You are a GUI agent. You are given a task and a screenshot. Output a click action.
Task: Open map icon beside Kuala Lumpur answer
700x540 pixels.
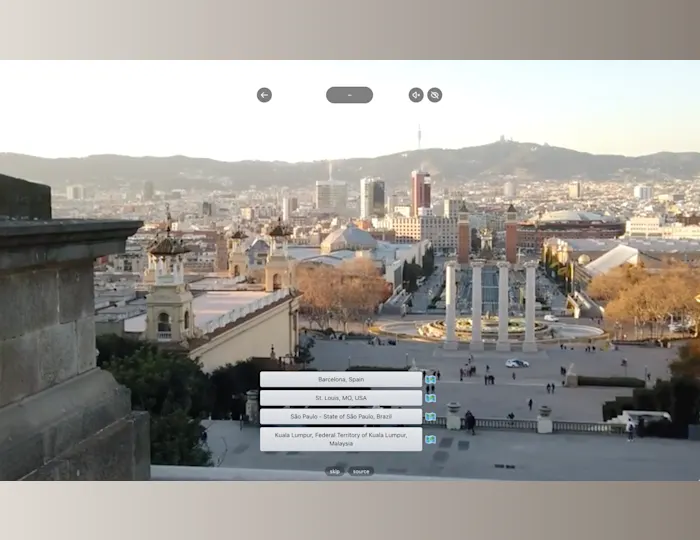430,439
